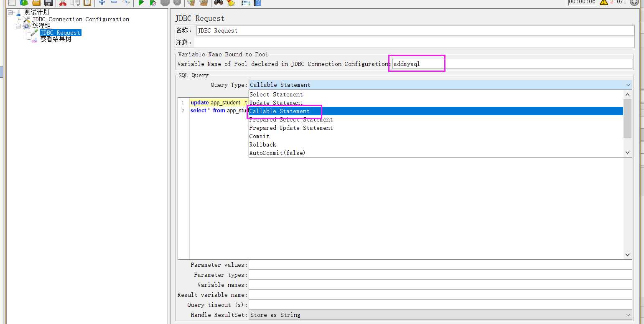Click the 0/1 thread count indicator
Screen dimensions: 644x324
(621, 2)
